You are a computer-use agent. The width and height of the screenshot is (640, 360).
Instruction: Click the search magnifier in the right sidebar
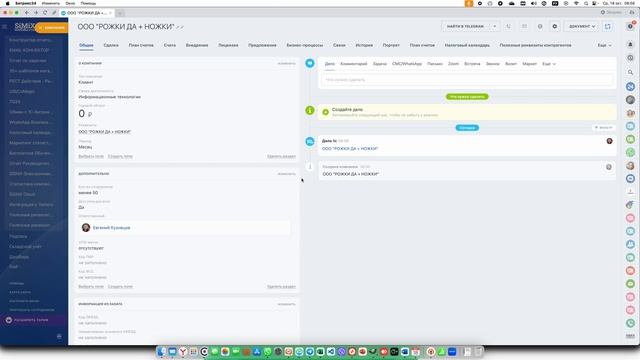click(x=630, y=72)
